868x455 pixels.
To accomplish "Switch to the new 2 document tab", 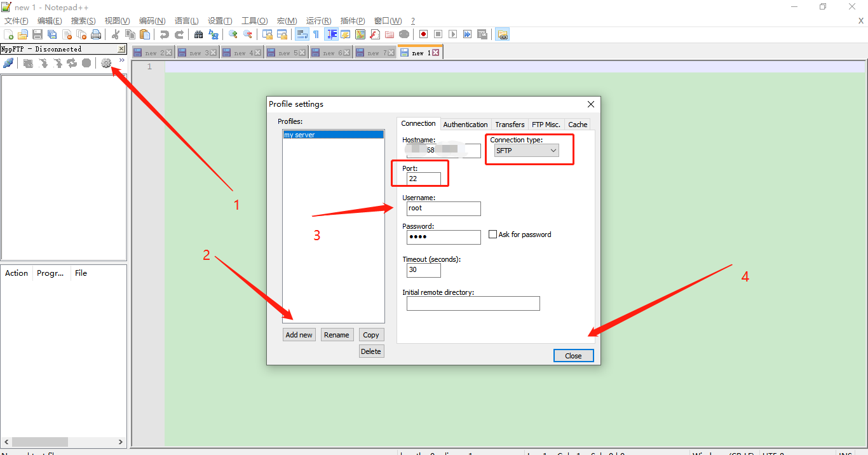I will 154,53.
